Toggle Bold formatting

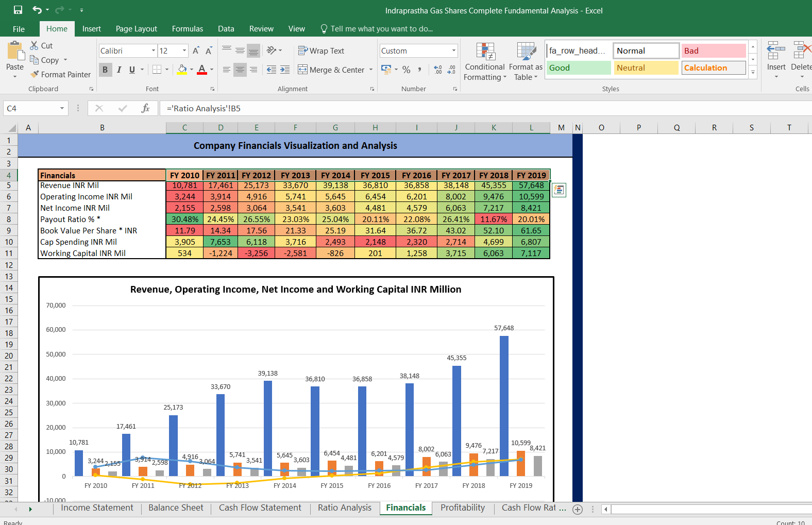(x=105, y=70)
